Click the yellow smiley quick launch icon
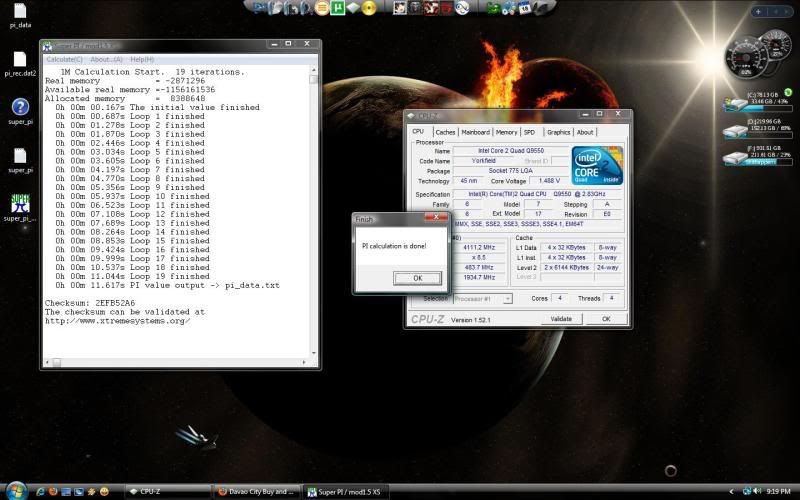800x500 pixels. (x=104, y=492)
